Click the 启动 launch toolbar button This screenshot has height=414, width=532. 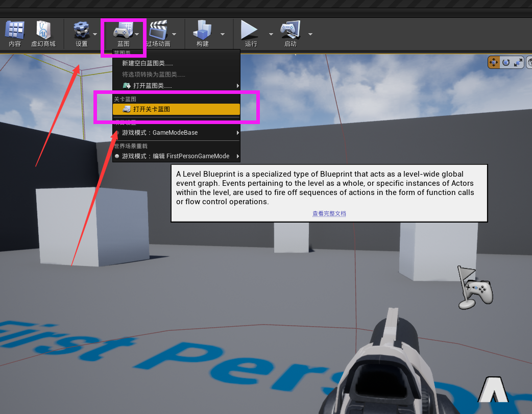click(291, 34)
